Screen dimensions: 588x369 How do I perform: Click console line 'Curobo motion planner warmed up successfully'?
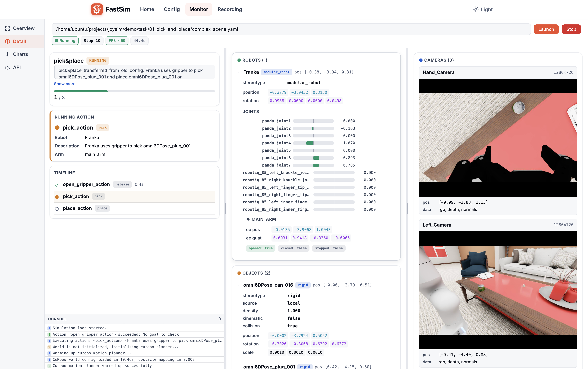(x=134, y=366)
